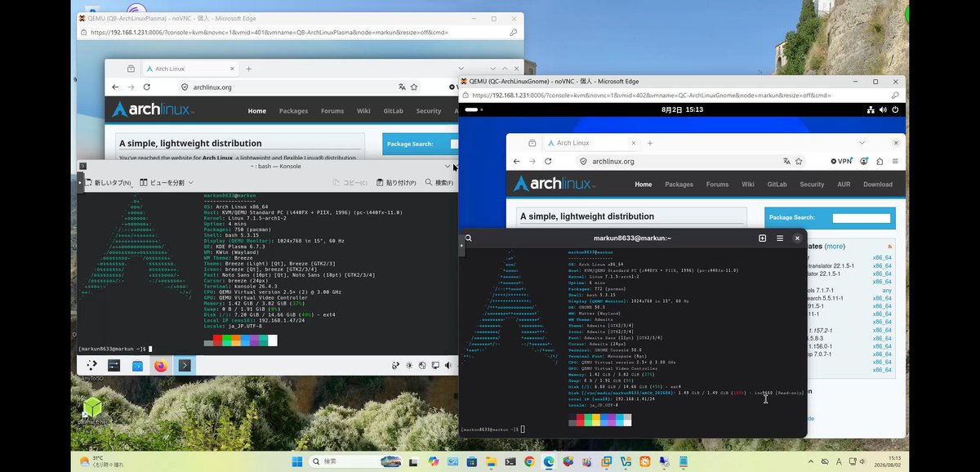Open GitLab in the GNOME VM Arch site
The width and height of the screenshot is (980, 472).
click(x=777, y=185)
